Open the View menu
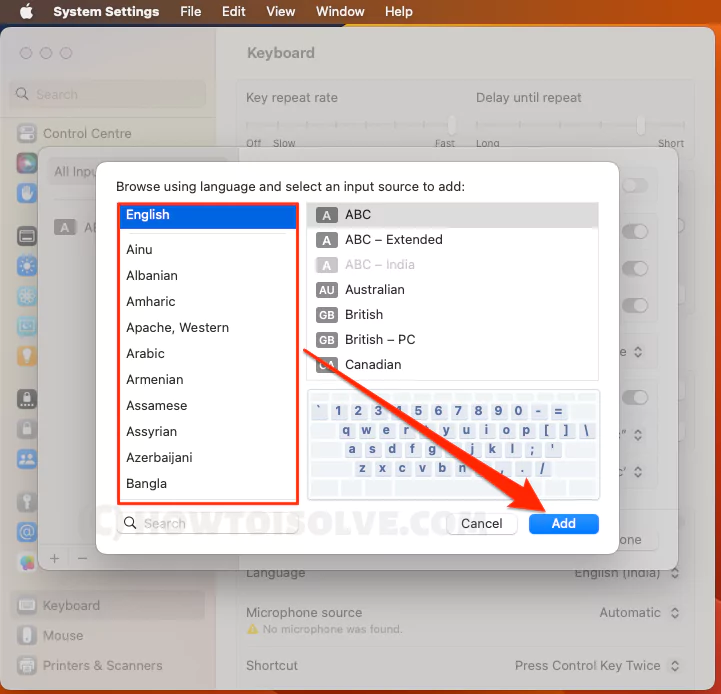The image size is (721, 694). click(280, 11)
